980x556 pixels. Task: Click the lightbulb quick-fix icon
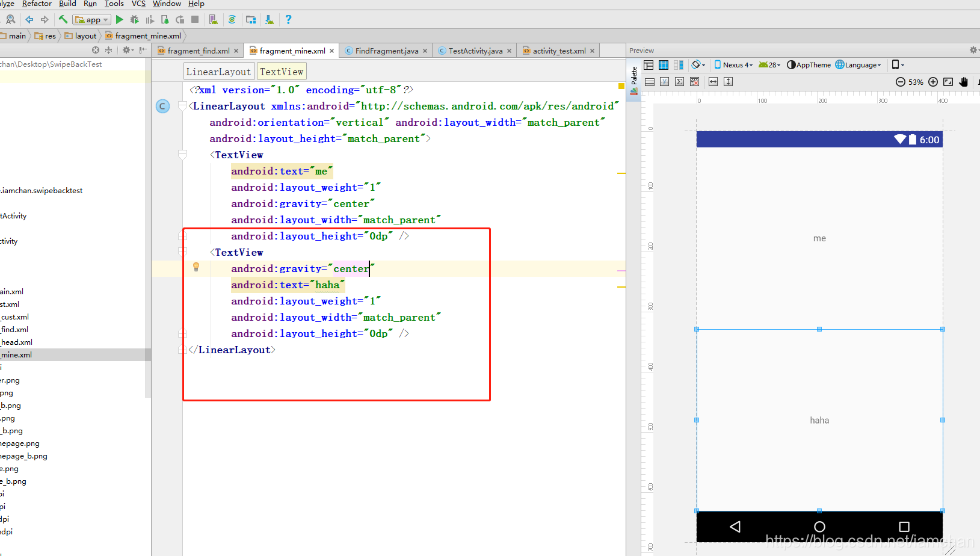(196, 267)
